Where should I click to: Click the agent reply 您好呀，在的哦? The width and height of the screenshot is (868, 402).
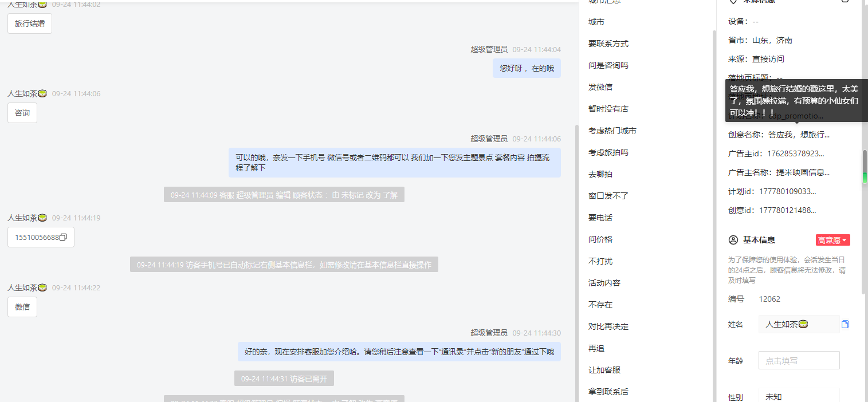click(527, 68)
